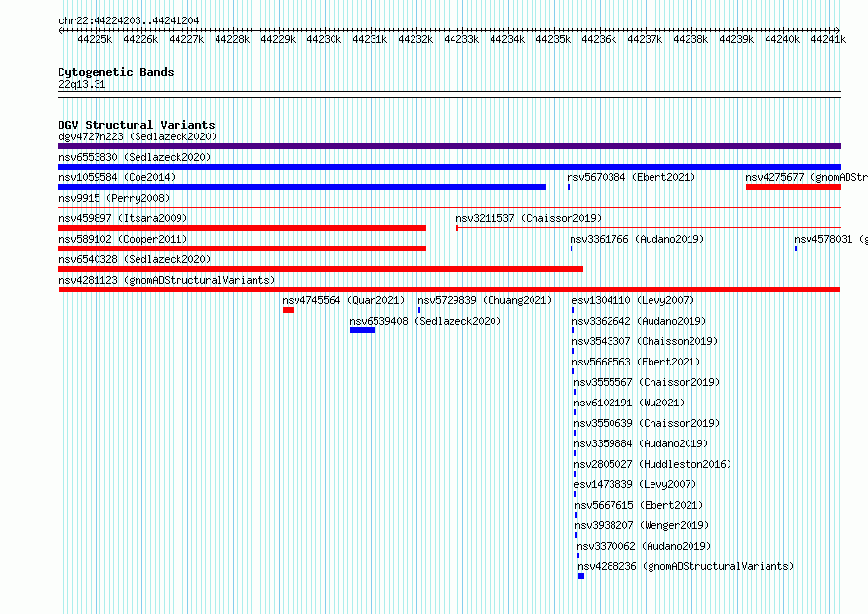Screen dimensions: 868x614
Task: Select nsv3362642 (Audano2019) label
Action: 640,321
